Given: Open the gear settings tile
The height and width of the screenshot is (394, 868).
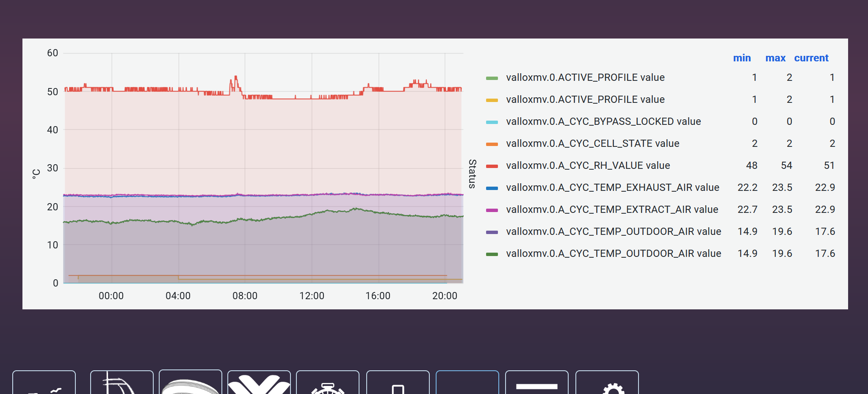Looking at the screenshot, I should click(x=607, y=383).
